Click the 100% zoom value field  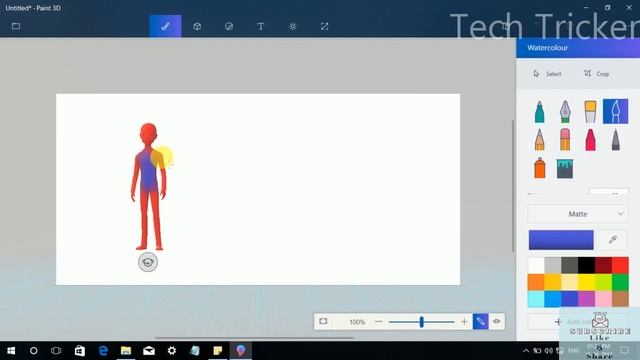[357, 322]
